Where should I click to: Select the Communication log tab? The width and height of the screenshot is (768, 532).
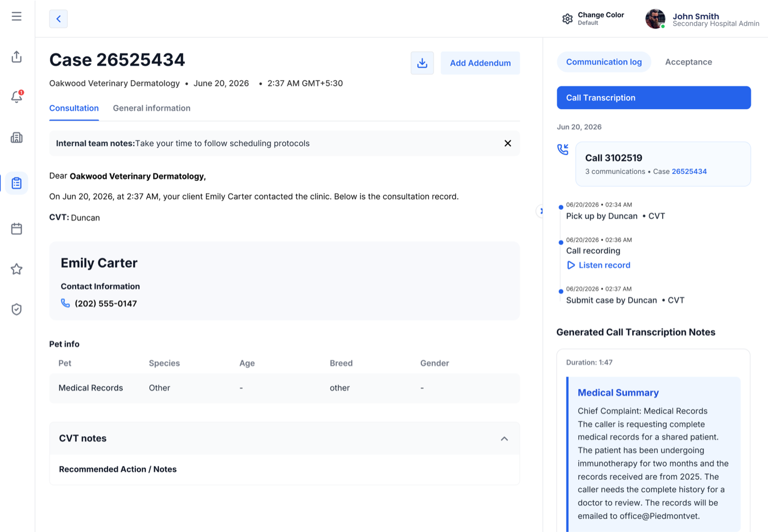(604, 62)
